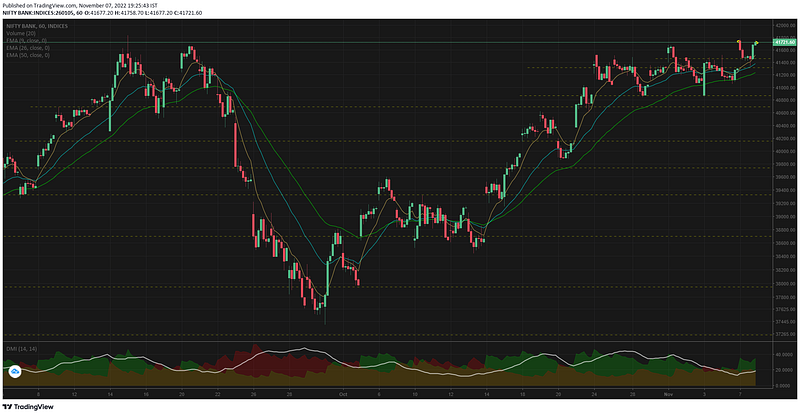Select the EMA (50, close, 0) legend
The image size is (800, 415).
pos(28,55)
